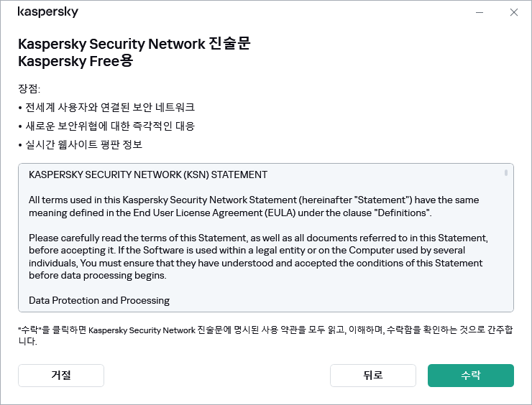
Task: Click the Kaspersky logo in title bar
Action: tap(47, 12)
